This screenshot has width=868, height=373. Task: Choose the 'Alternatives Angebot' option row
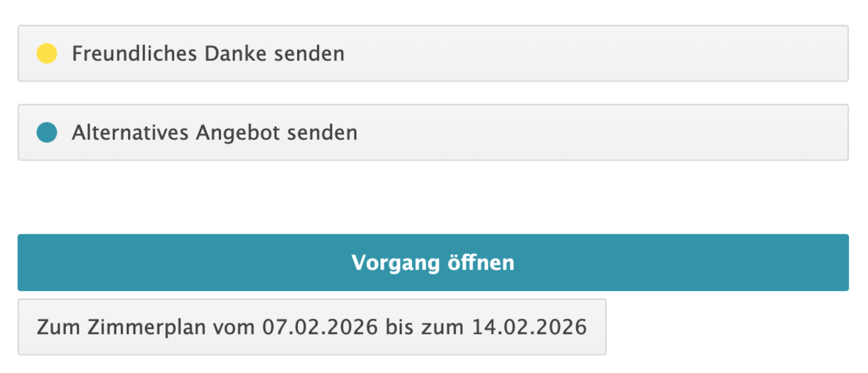[432, 132]
